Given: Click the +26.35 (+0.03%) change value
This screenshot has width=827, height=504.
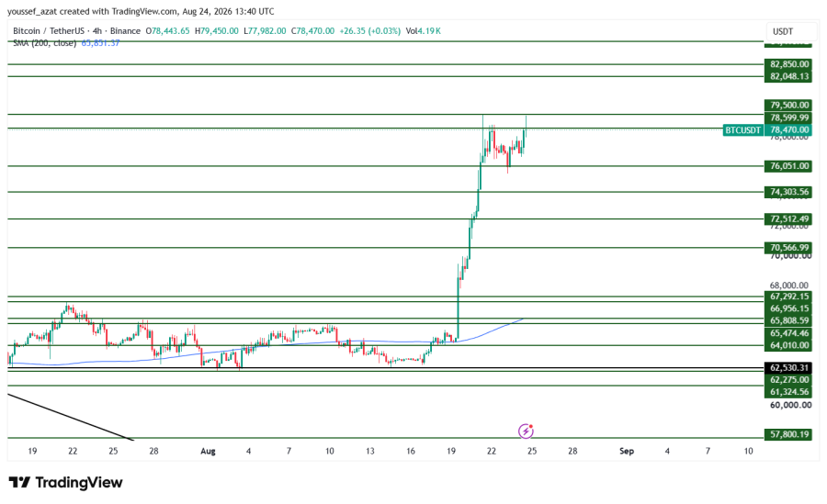Looking at the screenshot, I should pyautogui.click(x=369, y=31).
